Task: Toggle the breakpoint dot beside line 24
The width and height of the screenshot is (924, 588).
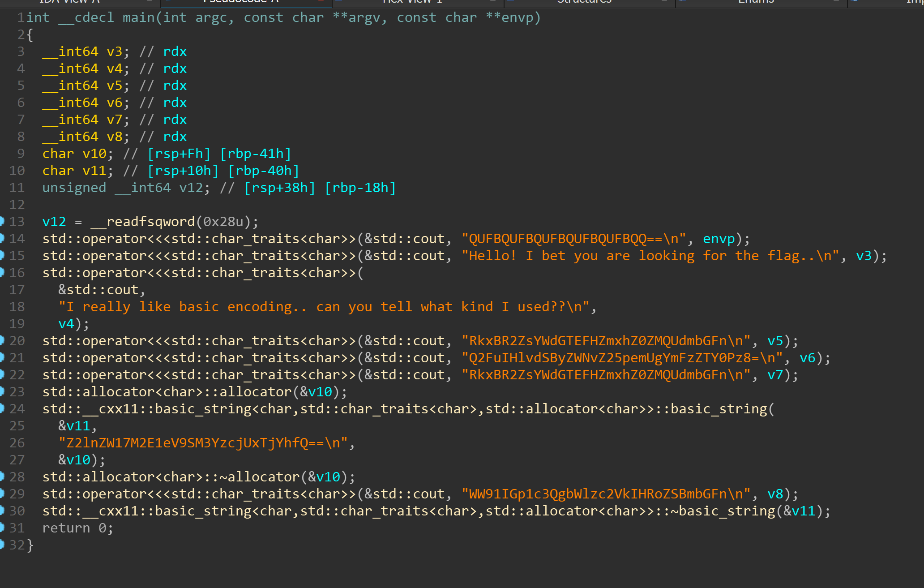Action: click(1, 408)
